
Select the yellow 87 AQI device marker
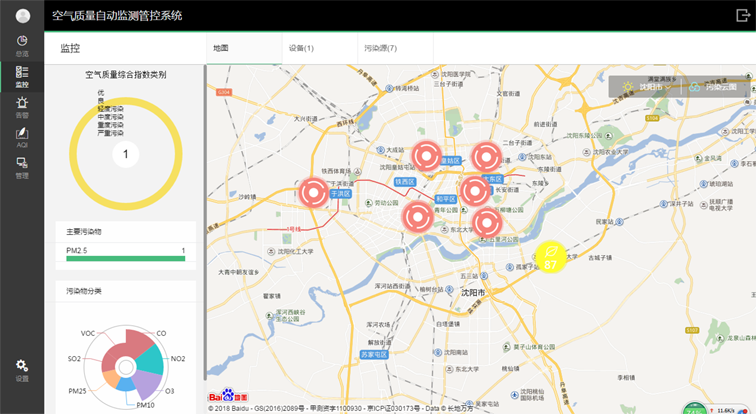click(x=551, y=257)
